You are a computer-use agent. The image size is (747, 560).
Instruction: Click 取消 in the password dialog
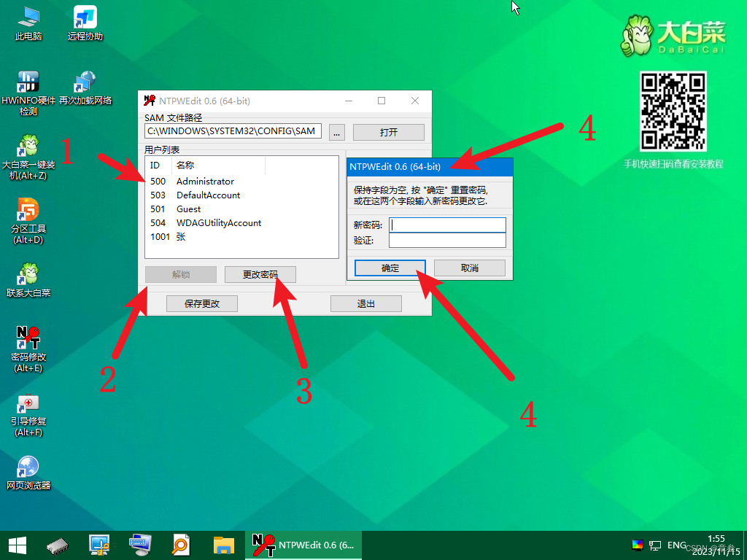coord(469,268)
